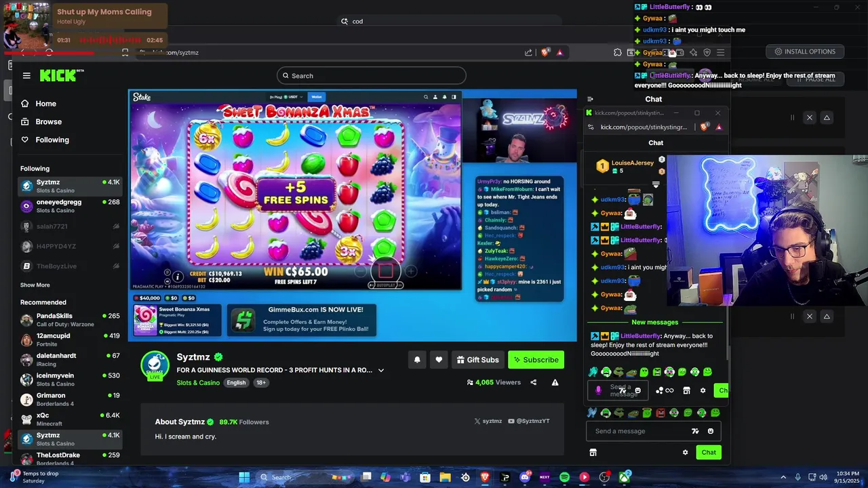
Task: Click the purple microphone icon in popout chat
Action: 598,390
